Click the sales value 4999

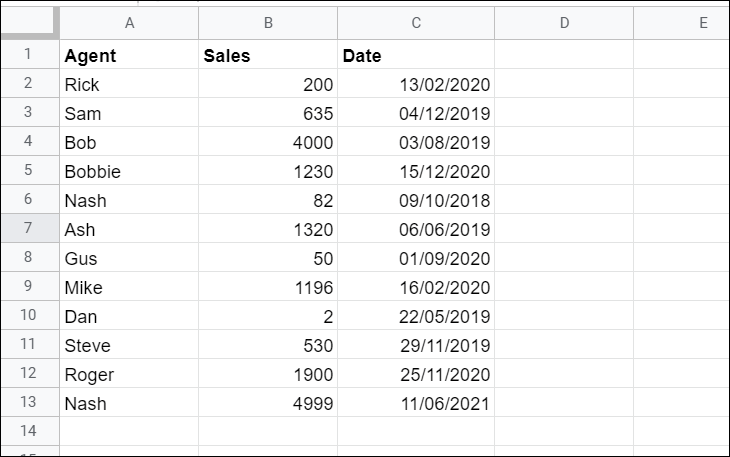(268, 403)
